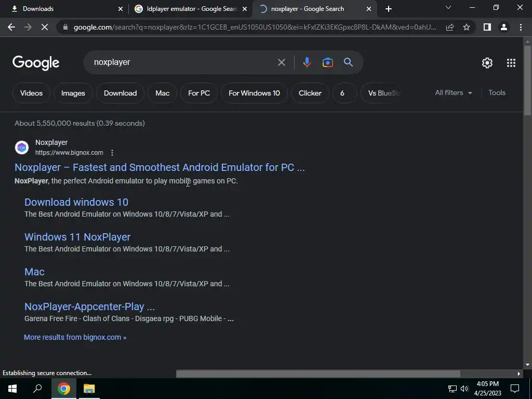Select the For Windows 10 chip

pos(254,93)
